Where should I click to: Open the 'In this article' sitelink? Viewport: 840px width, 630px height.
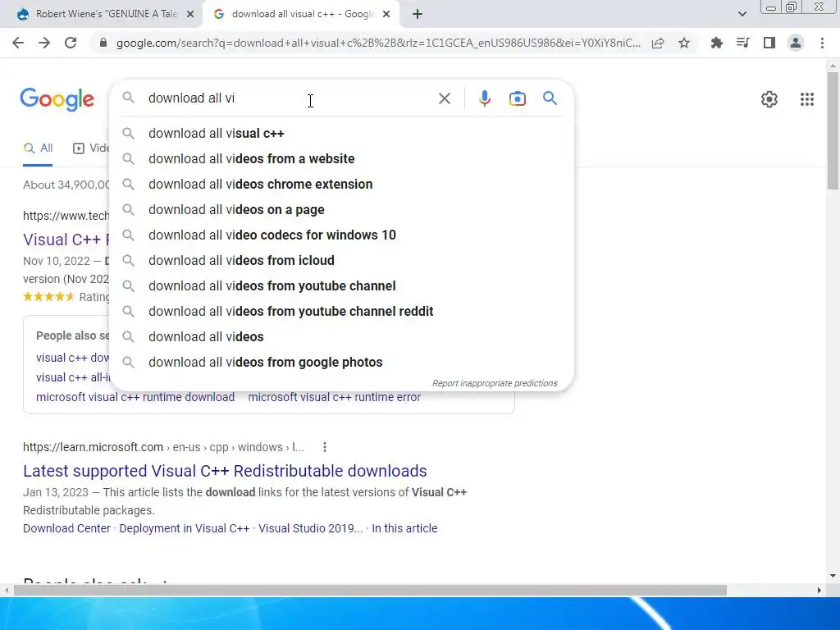point(404,528)
